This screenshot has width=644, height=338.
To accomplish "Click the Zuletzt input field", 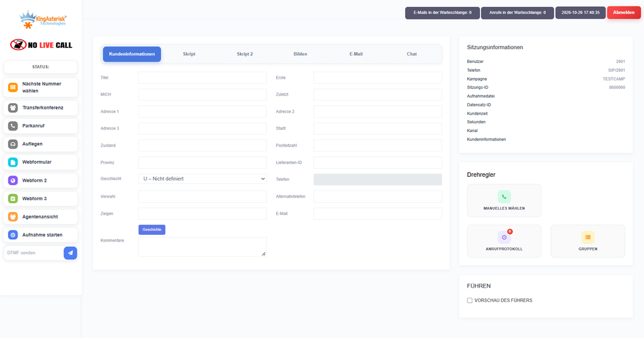I will pos(377,94).
